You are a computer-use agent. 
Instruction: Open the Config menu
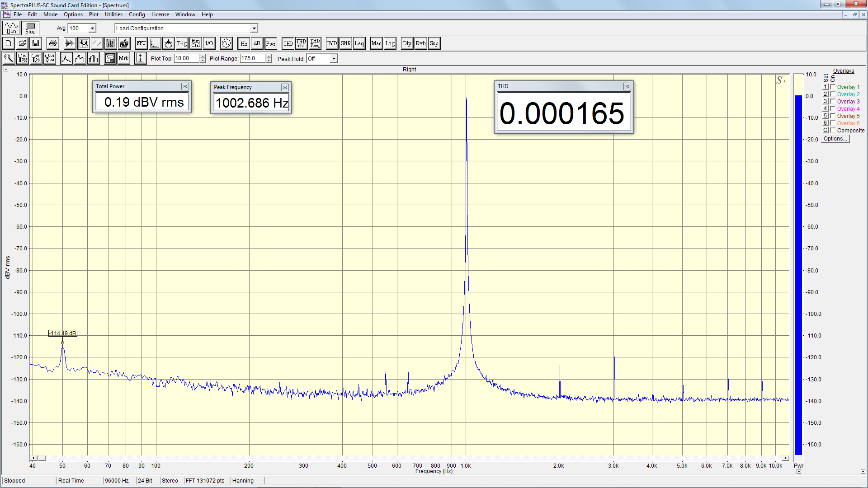coord(137,14)
